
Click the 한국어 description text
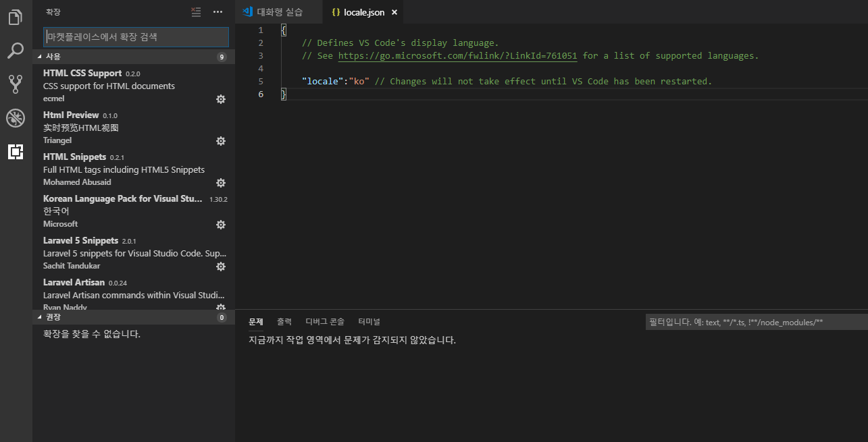(x=56, y=211)
